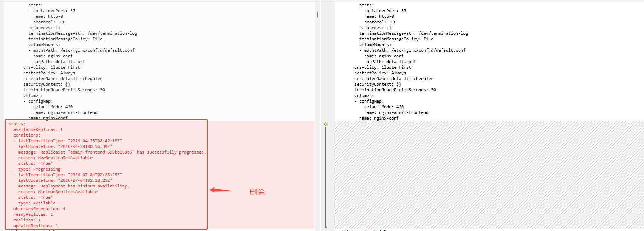Viewport: 644px width, 231px height.
Task: Click 'availableReplicas: 1' line in left pane
Action: 38,129
